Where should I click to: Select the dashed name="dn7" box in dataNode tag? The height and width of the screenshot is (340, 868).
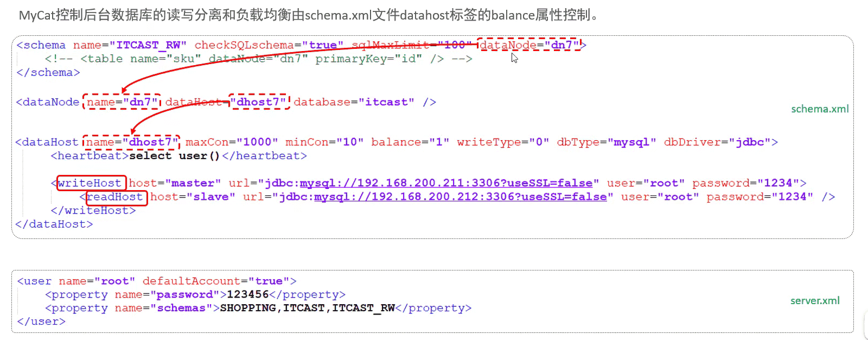point(122,102)
